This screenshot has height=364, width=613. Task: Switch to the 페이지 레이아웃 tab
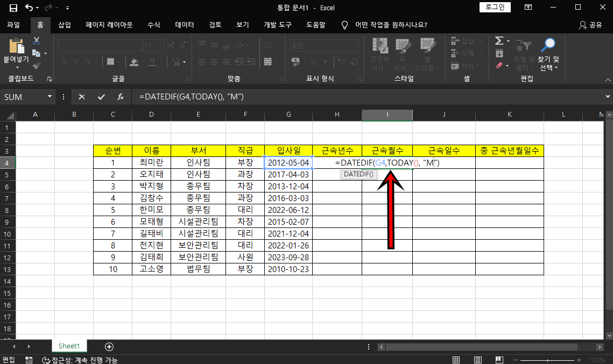tap(109, 25)
